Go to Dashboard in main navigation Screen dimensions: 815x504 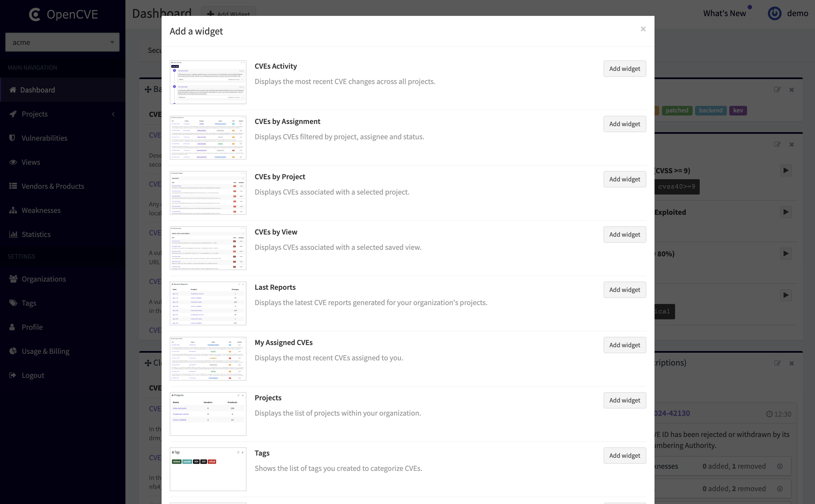(37, 90)
